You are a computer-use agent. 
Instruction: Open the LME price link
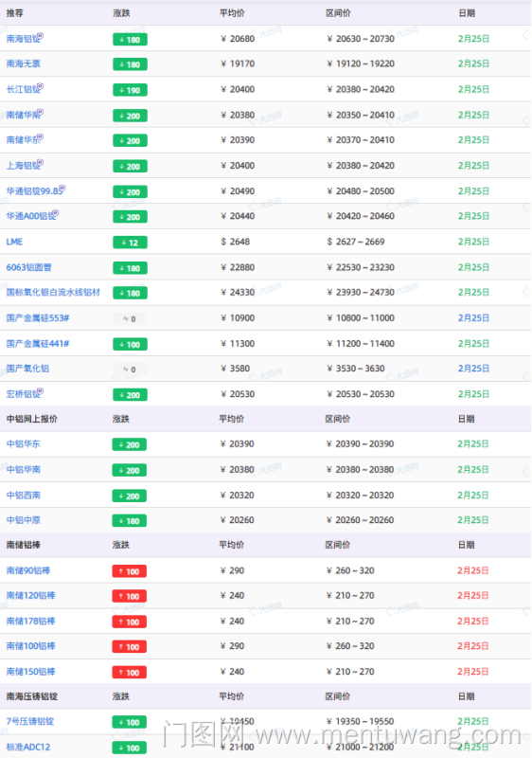pyautogui.click(x=14, y=242)
